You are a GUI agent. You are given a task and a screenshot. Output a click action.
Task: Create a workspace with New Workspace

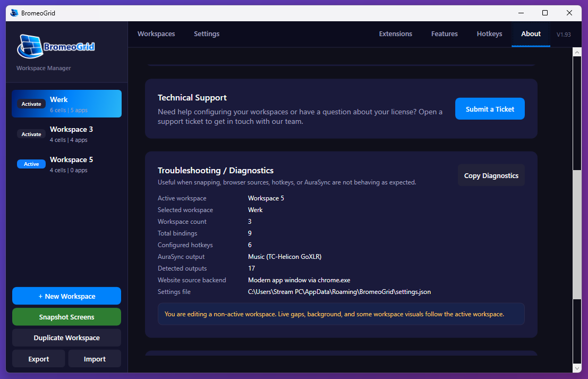click(x=66, y=296)
